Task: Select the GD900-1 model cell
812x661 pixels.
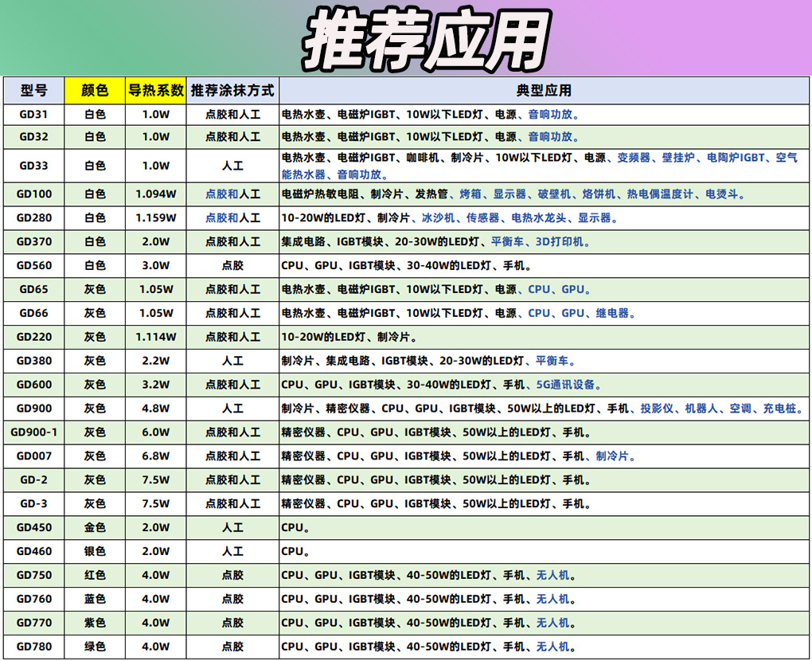Action: click(33, 432)
